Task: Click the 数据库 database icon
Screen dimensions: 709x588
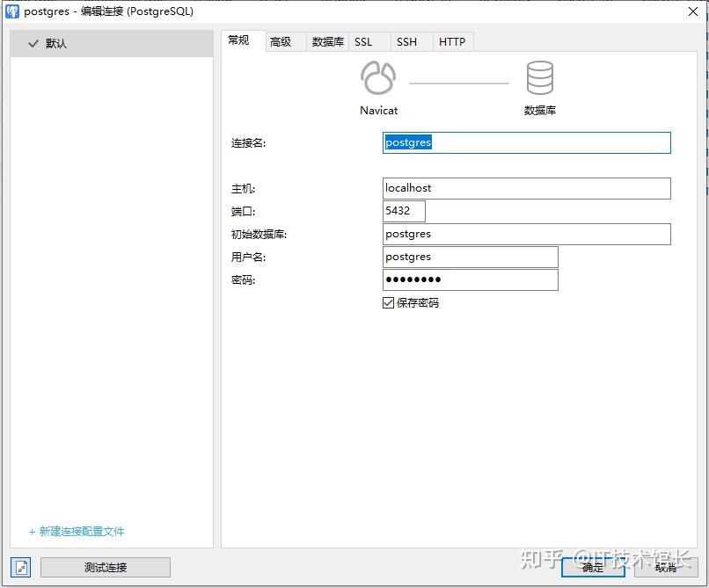Action: coord(540,77)
